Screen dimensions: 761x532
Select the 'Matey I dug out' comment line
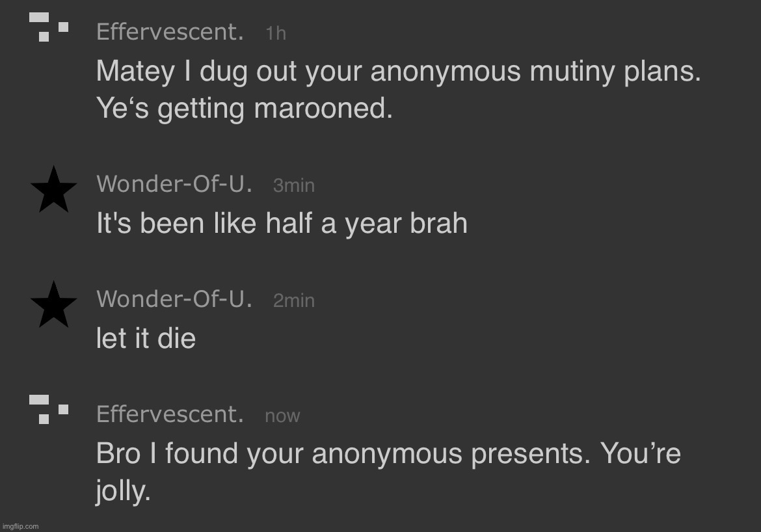coord(398,72)
